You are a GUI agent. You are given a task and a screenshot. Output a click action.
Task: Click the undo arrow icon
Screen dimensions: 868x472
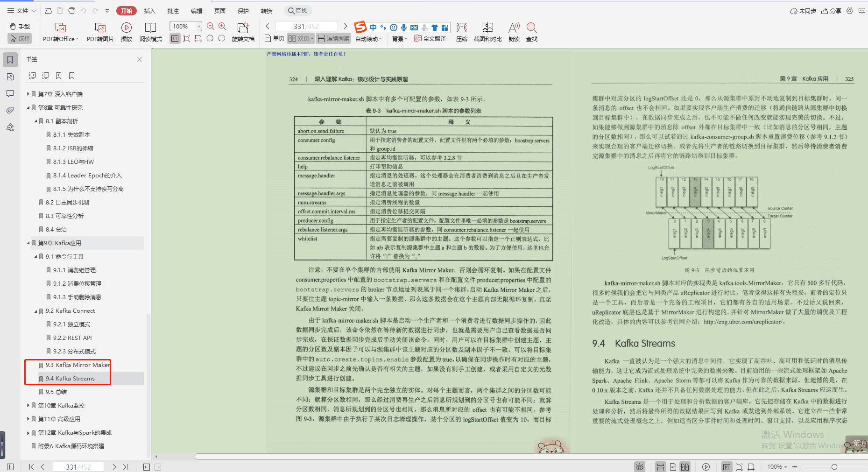coord(83,11)
